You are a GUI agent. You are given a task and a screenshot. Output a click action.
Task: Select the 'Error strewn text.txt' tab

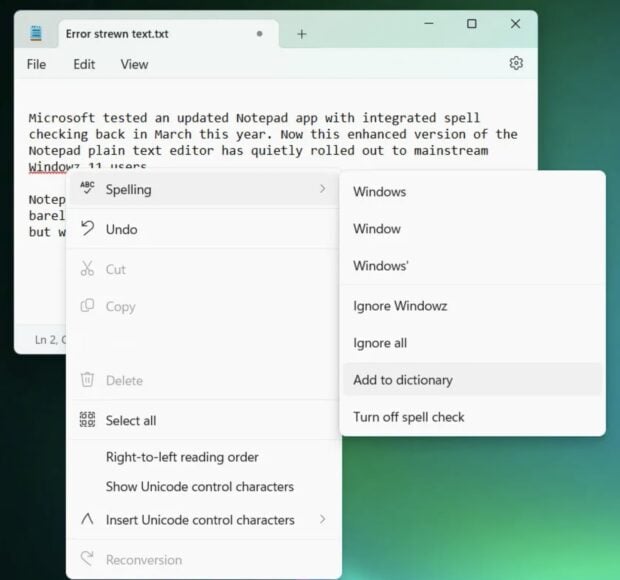[x=117, y=33]
